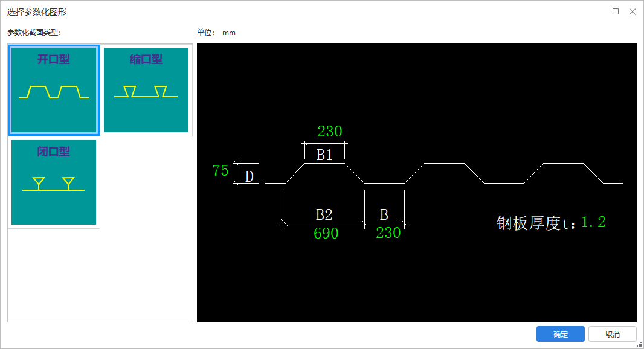
Task: Click the D dimension label
Action: (x=250, y=176)
